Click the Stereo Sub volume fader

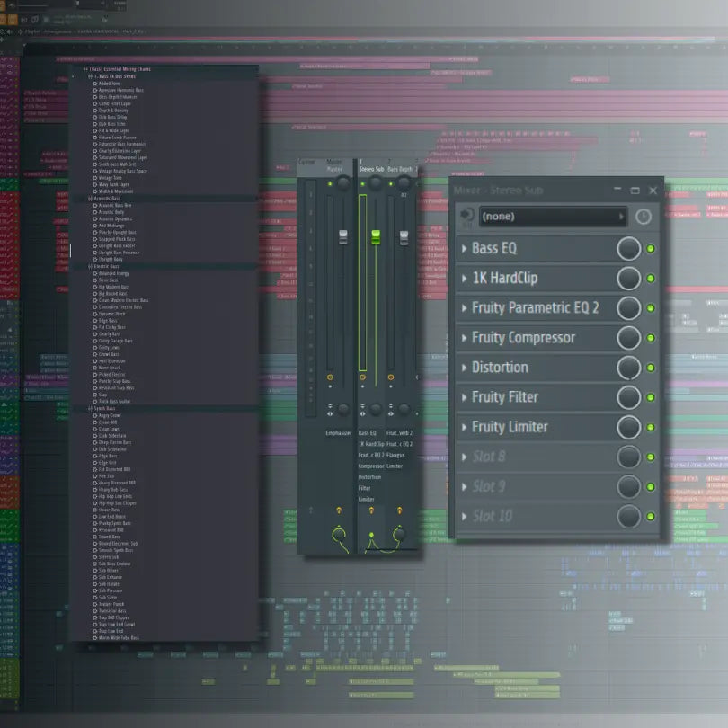click(376, 236)
